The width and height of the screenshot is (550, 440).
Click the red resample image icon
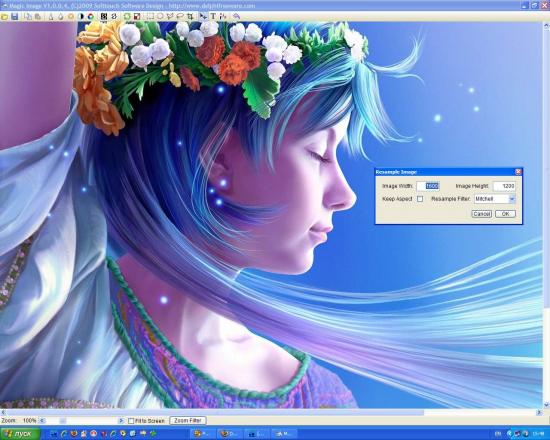point(137,16)
